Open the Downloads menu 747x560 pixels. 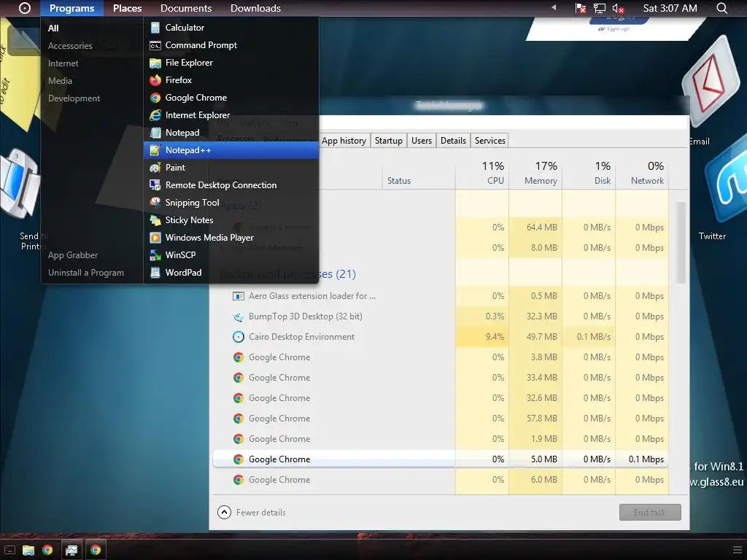(x=255, y=8)
